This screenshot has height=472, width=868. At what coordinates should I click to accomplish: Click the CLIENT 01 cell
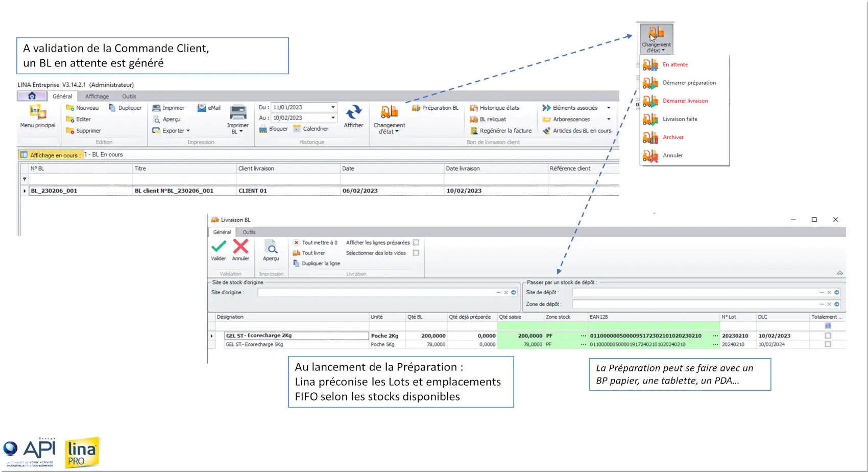(288, 191)
